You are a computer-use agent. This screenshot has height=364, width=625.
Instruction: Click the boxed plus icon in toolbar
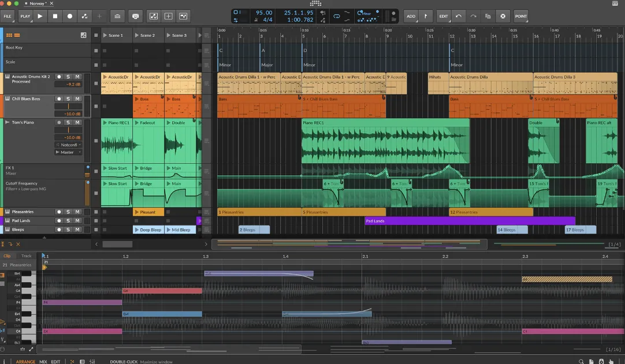[168, 16]
